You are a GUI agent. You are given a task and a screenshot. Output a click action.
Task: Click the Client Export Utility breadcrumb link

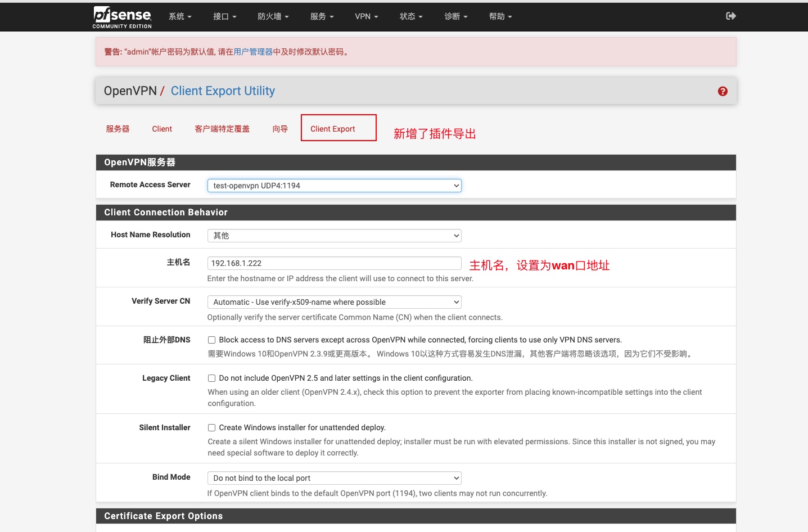point(223,91)
